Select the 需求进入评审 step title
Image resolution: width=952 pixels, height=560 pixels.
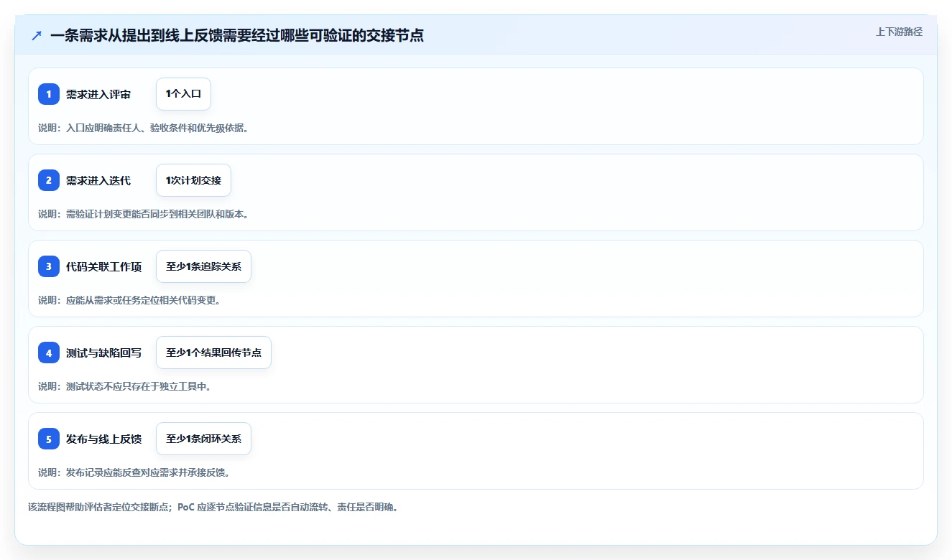[98, 94]
